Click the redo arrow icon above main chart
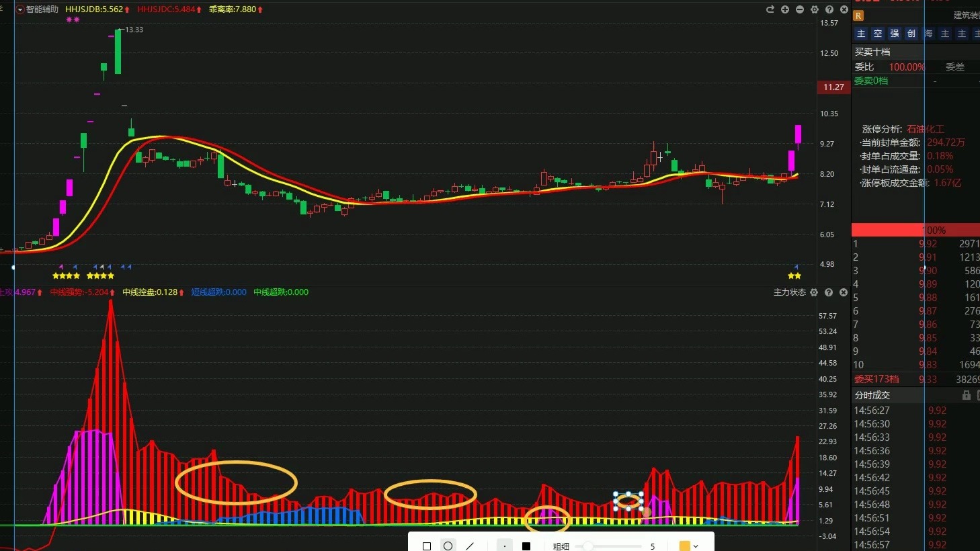The image size is (980, 551). pyautogui.click(x=770, y=9)
